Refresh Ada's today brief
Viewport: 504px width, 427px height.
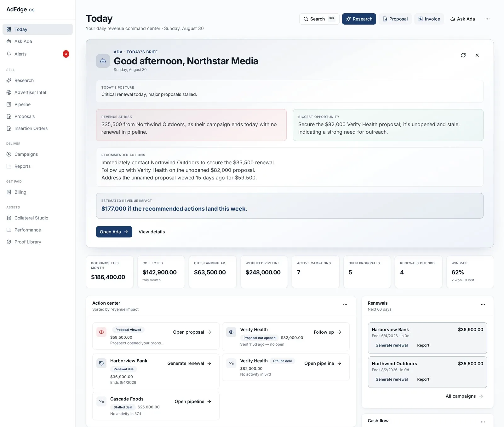pyautogui.click(x=463, y=55)
